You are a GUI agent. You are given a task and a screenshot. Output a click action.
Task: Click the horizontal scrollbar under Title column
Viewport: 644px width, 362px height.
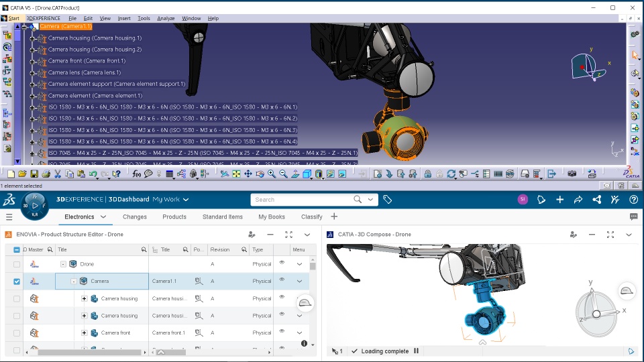(x=89, y=352)
